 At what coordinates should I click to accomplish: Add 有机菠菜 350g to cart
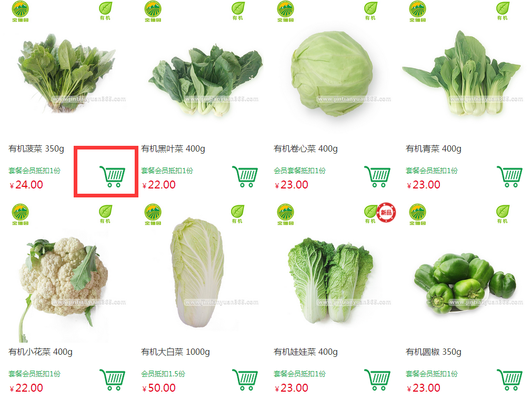point(112,176)
